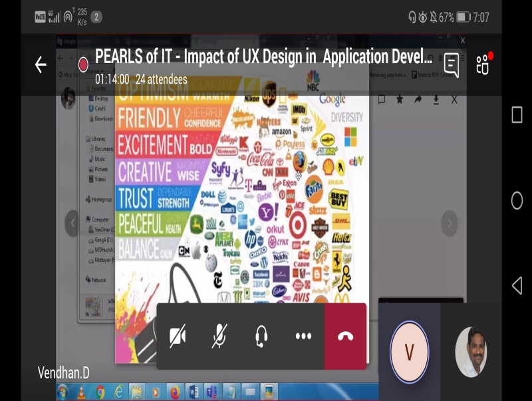Viewport: 532px width, 401px height.
Task: Select the 'V' participant avatar
Action: (x=410, y=352)
